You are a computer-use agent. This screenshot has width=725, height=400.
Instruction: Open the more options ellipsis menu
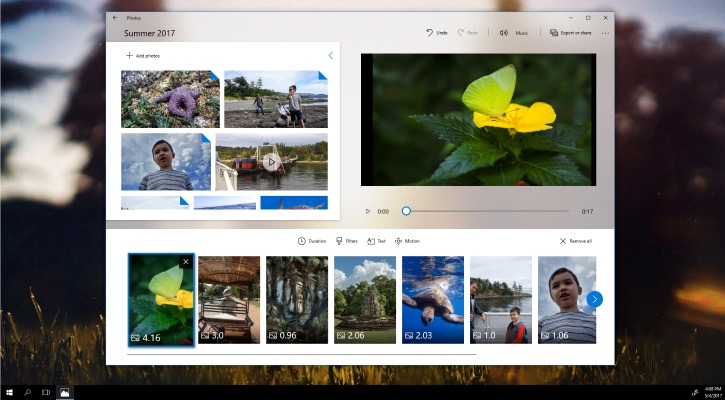[x=605, y=33]
